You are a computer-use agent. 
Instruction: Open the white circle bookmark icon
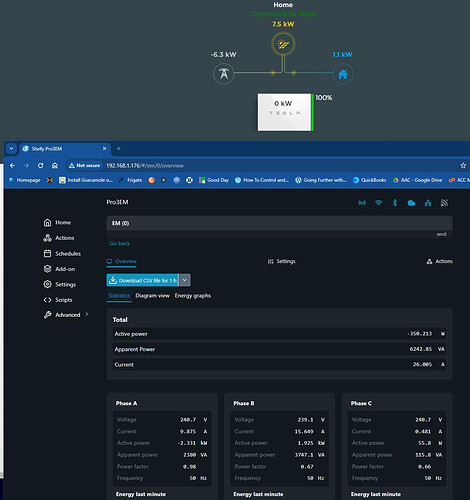tap(189, 180)
